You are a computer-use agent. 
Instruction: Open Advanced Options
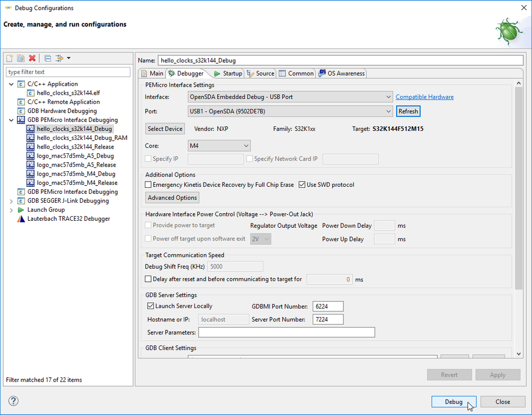tap(172, 198)
